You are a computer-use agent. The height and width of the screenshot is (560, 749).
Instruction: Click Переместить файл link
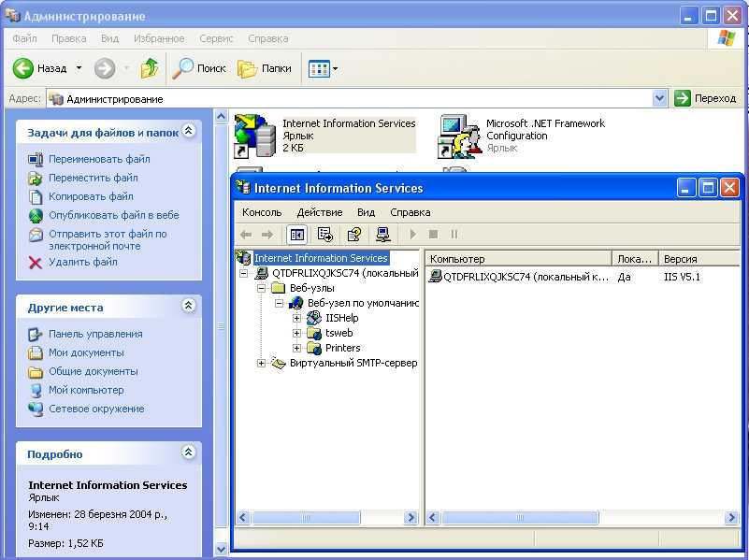(x=94, y=178)
